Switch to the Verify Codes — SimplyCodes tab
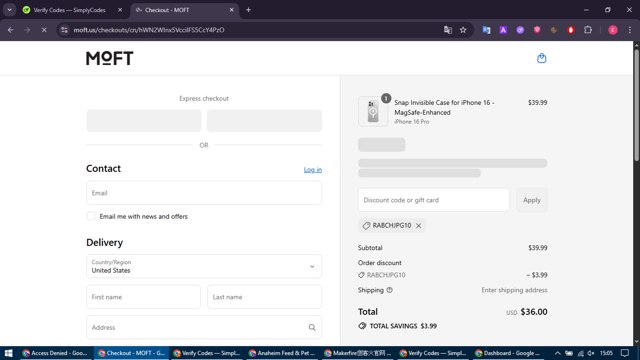 [69, 10]
